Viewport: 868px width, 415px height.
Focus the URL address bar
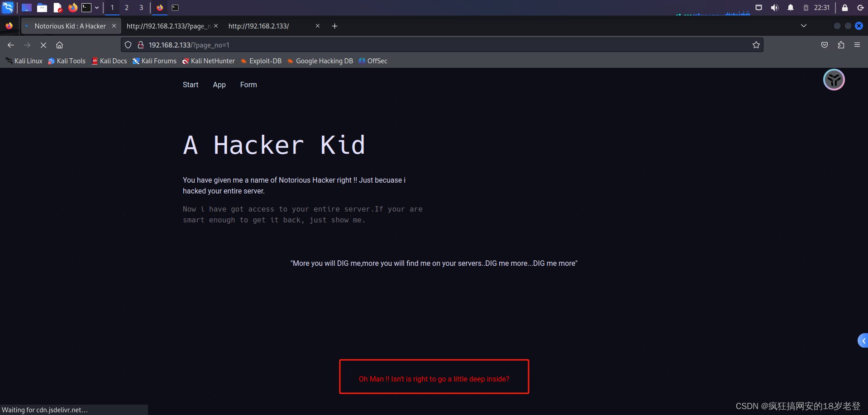coord(442,45)
